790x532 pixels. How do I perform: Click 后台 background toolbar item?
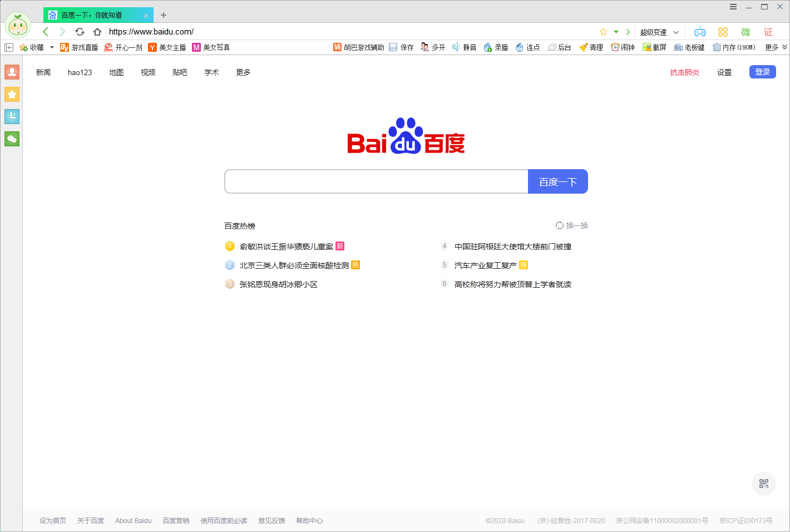click(x=560, y=47)
